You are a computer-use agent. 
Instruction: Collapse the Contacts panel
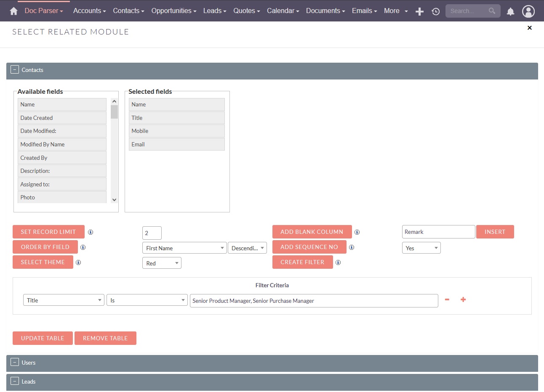[15, 70]
